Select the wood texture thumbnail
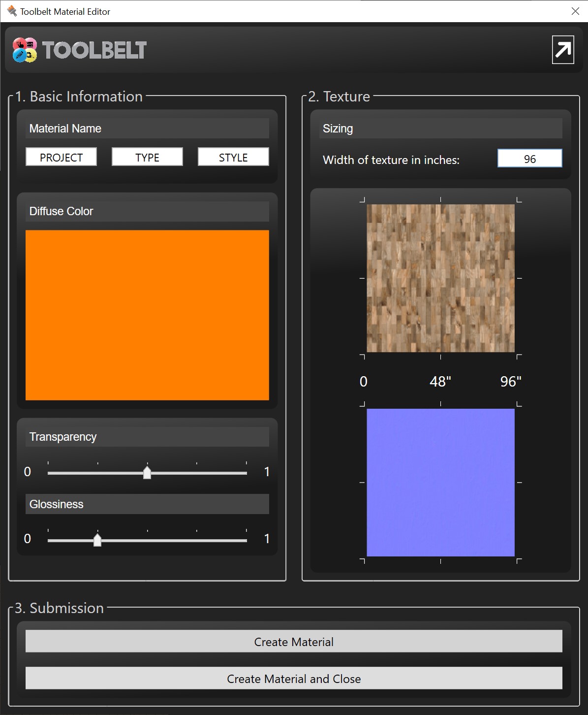This screenshot has width=588, height=715. 440,278
